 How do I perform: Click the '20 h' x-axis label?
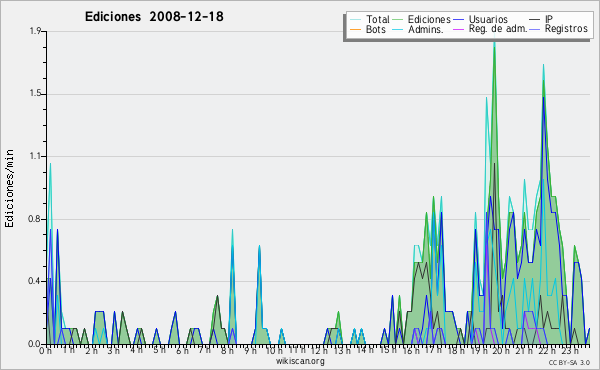pos(501,350)
